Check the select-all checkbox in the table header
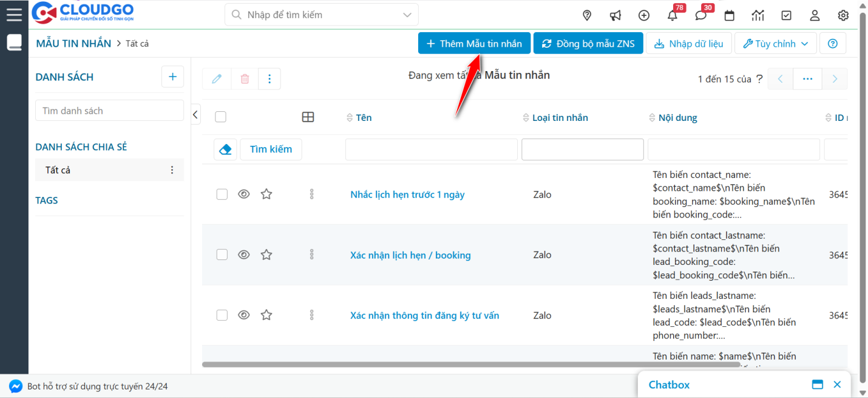Image resolution: width=868 pixels, height=398 pixels. (220, 117)
